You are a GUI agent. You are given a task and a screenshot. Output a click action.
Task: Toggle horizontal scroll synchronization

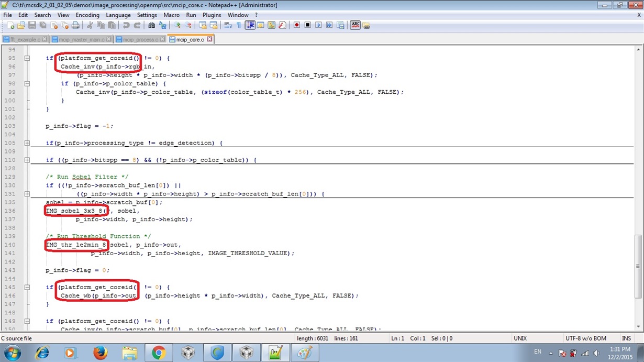point(214,25)
